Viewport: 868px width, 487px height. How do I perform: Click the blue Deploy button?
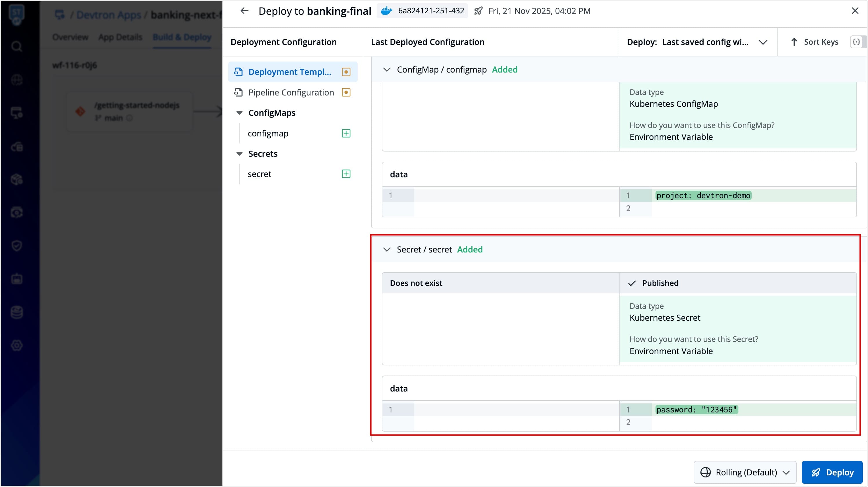pos(832,472)
